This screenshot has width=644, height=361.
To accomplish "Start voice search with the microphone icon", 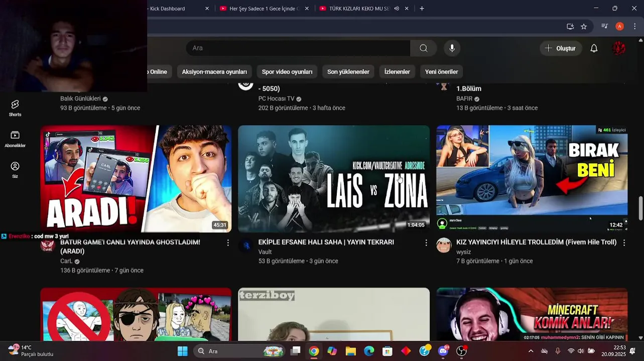I will coord(452,48).
